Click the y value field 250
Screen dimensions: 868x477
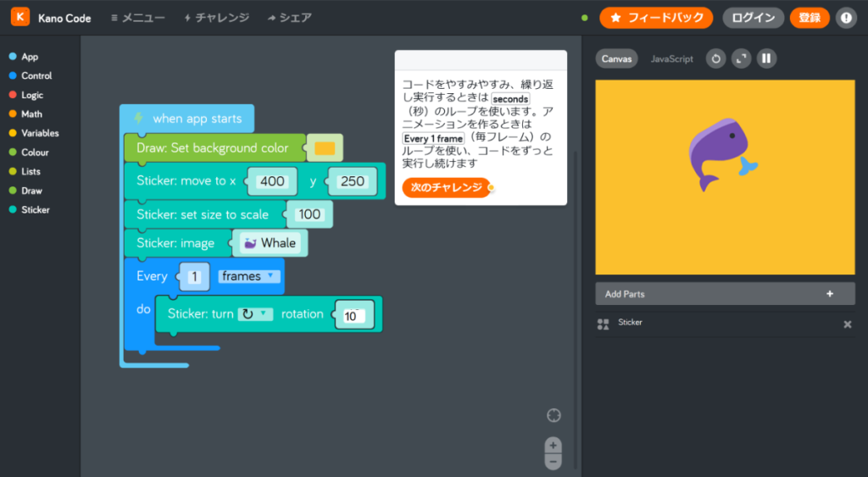353,181
